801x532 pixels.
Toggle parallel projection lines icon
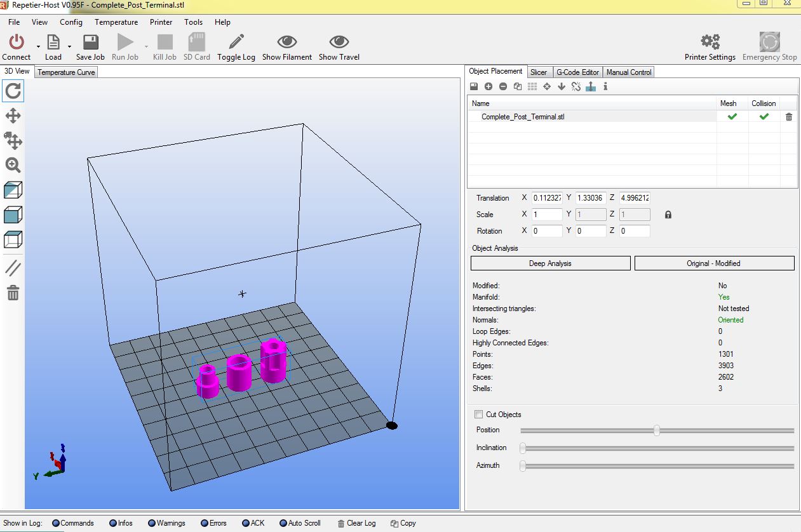[x=13, y=268]
